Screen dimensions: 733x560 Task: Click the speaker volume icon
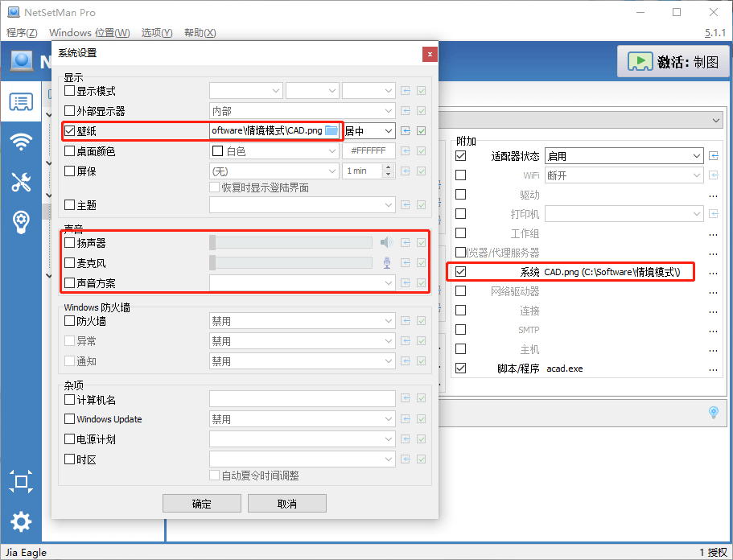click(x=386, y=242)
